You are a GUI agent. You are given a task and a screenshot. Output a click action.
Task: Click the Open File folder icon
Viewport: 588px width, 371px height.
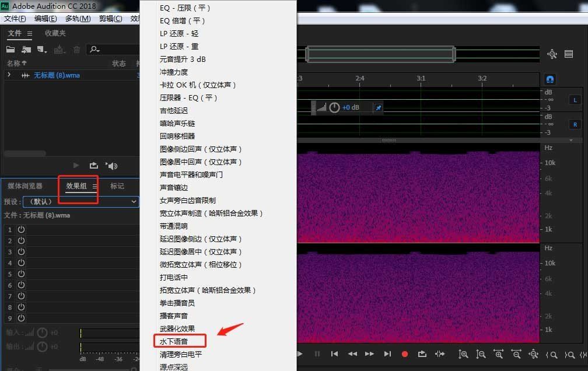(10, 49)
